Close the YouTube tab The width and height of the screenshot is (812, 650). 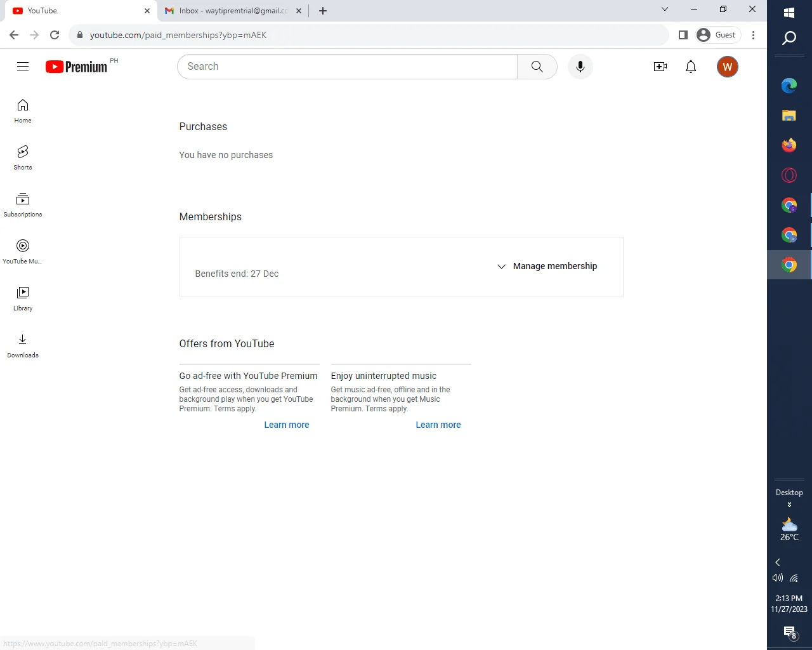(147, 11)
